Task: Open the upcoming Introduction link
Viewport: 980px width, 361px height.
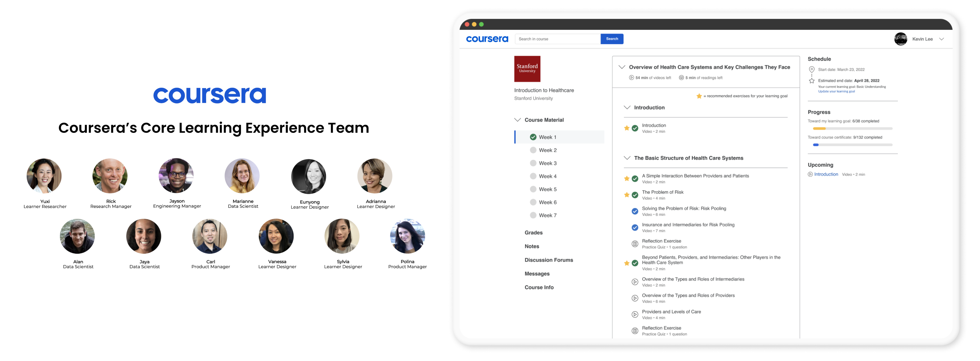Action: (x=826, y=174)
